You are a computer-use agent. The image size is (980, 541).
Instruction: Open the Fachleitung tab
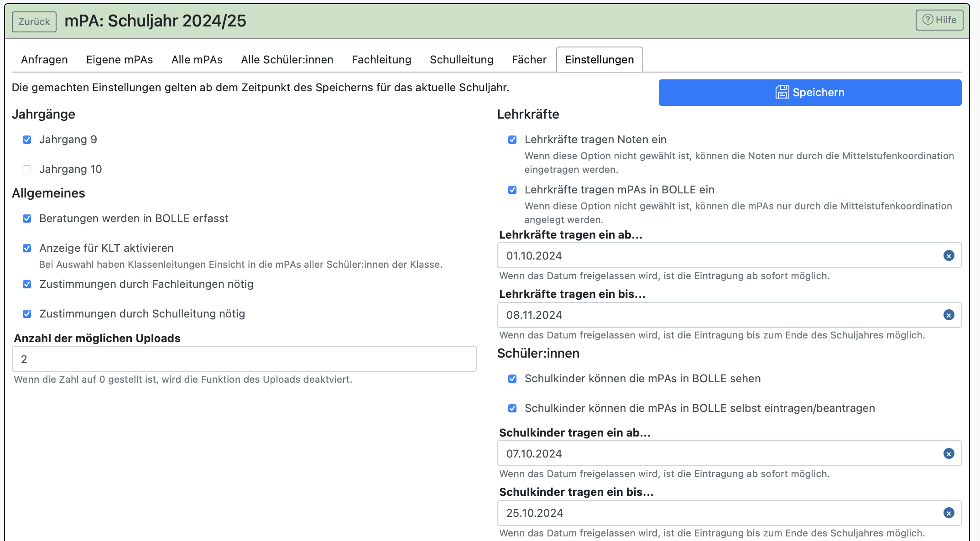click(x=381, y=60)
